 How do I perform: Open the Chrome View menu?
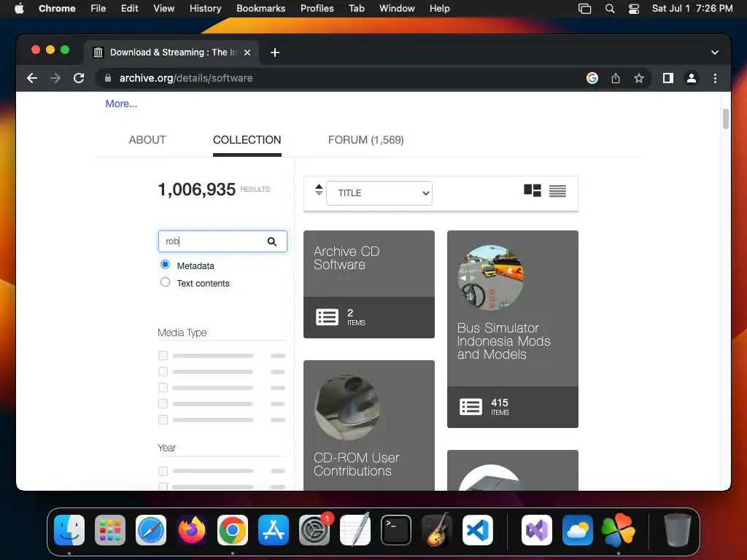point(164,9)
